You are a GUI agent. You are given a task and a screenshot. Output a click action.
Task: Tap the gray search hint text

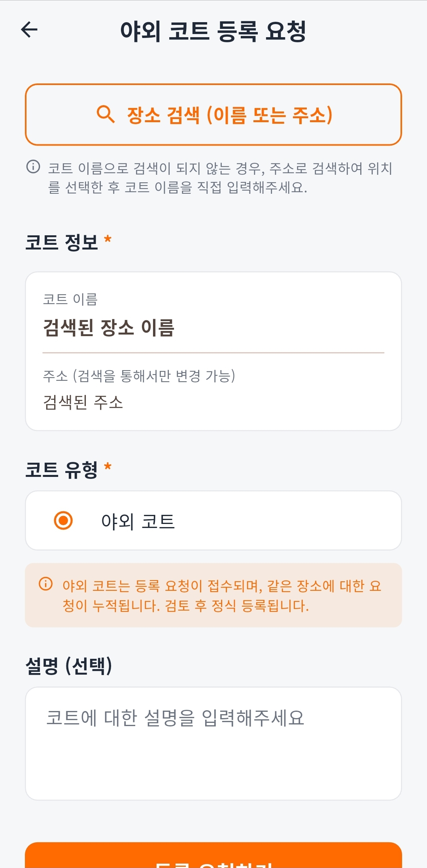click(220, 178)
